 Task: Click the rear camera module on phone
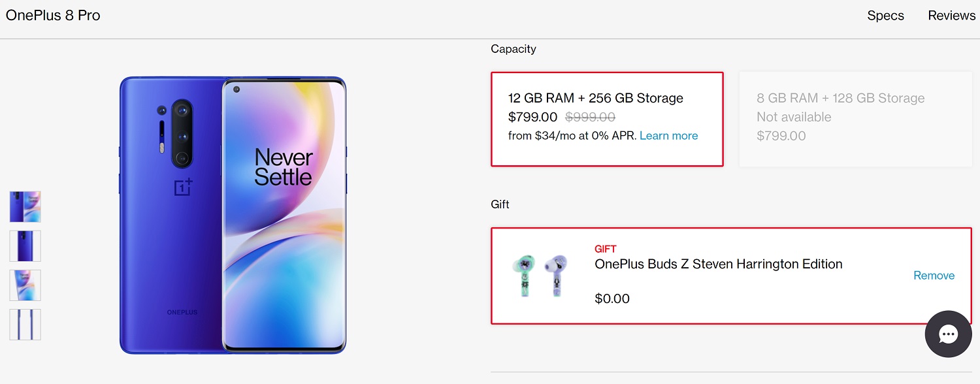pyautogui.click(x=182, y=134)
